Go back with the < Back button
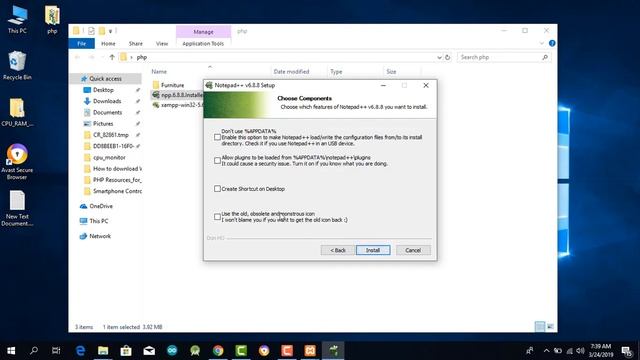The image size is (640, 360). [338, 250]
